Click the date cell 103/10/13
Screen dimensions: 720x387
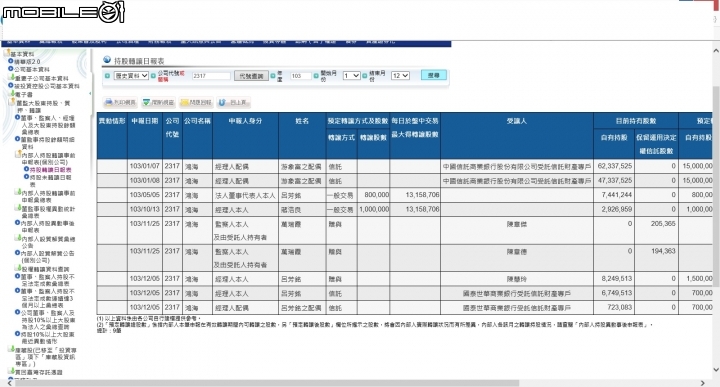[145, 209]
